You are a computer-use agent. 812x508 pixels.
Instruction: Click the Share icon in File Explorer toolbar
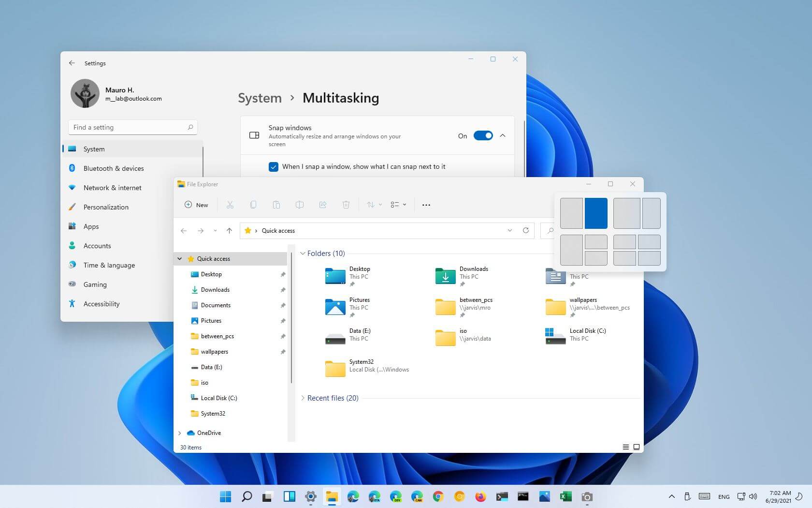point(323,205)
